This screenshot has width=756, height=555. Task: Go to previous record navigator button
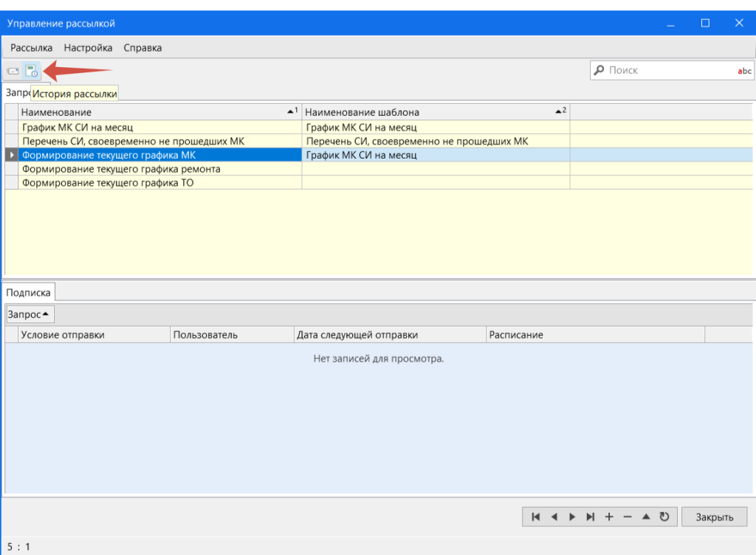[554, 517]
